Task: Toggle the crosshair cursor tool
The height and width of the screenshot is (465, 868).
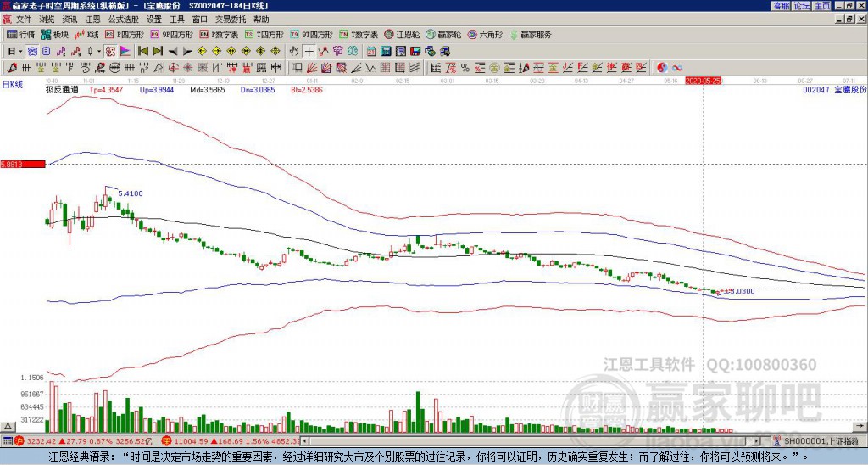Action: [x=309, y=51]
